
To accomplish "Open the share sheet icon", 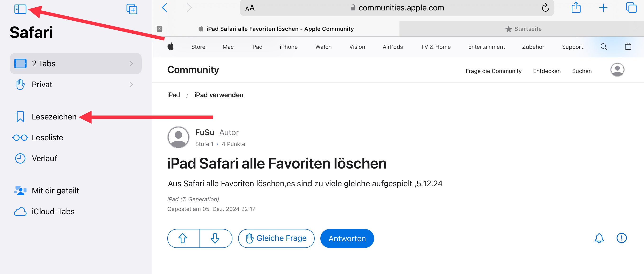I will (576, 8).
